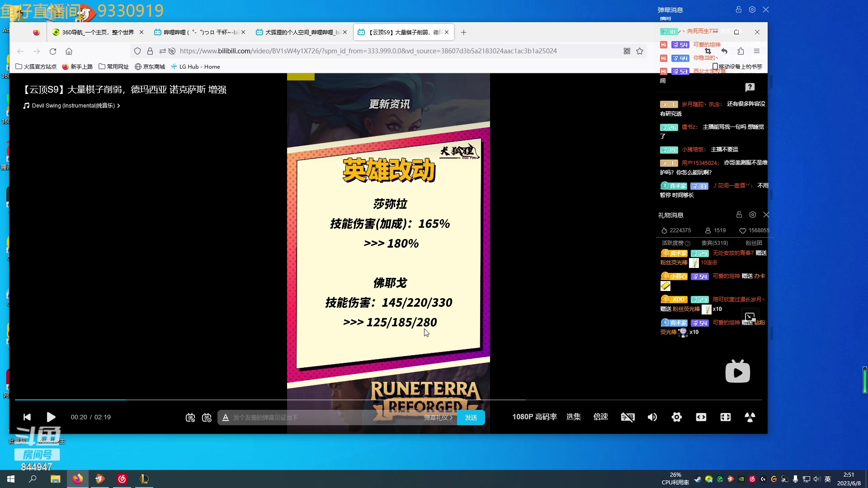Open the Firefox hamburger menu
Viewport: 868px width, 488px height.
[757, 51]
